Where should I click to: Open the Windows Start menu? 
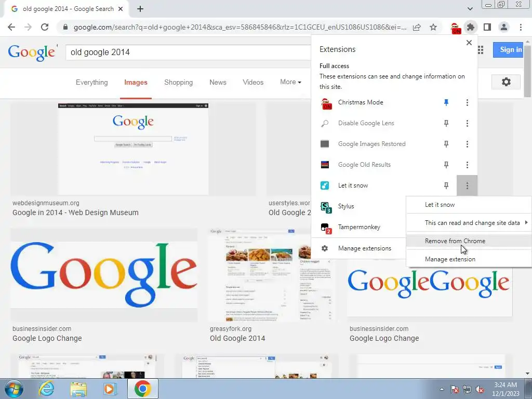pyautogui.click(x=14, y=389)
